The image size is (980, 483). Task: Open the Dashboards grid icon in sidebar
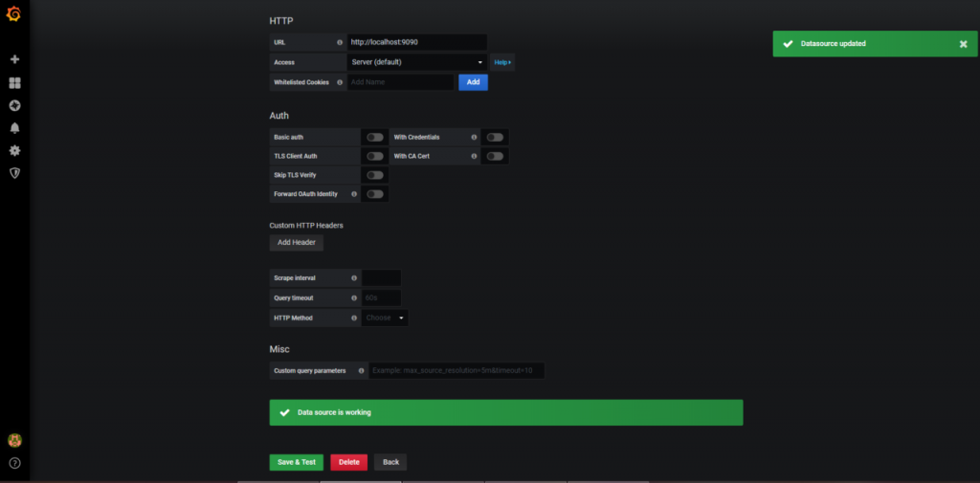click(x=15, y=83)
